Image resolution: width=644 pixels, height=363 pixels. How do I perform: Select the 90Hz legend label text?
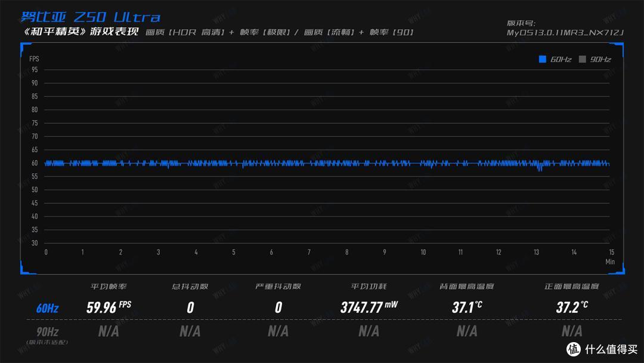click(x=600, y=60)
